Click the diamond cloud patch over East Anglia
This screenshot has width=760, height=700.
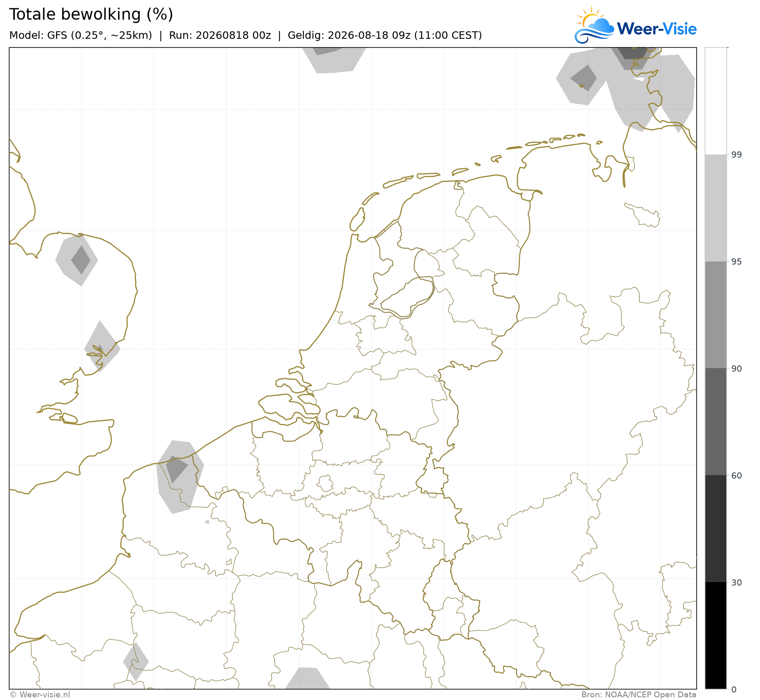click(77, 260)
